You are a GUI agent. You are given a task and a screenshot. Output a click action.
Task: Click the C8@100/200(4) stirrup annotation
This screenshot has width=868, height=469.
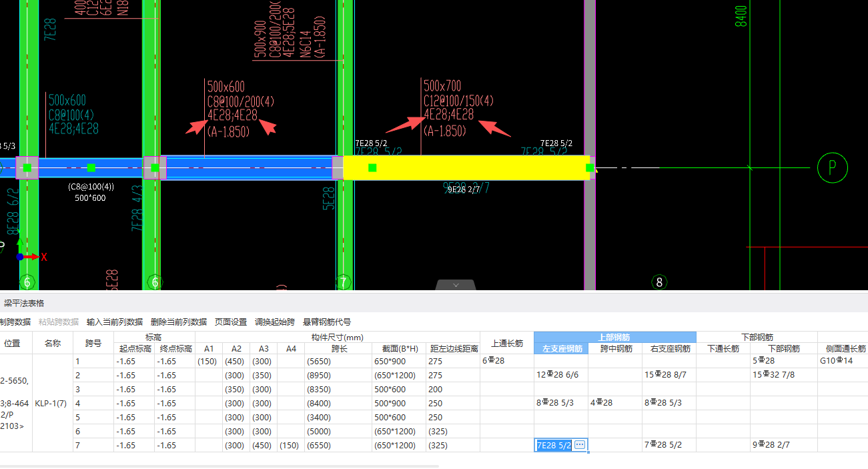[241, 101]
